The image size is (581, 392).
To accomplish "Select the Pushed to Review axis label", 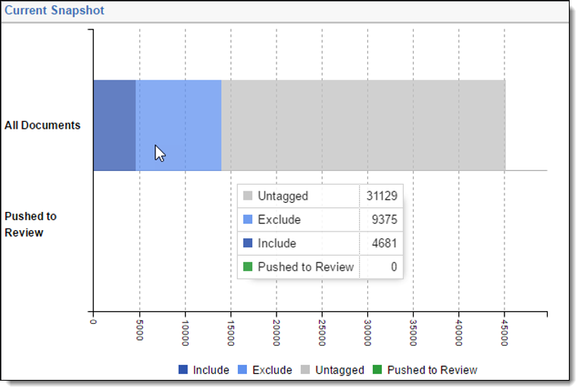I will tap(30, 224).
